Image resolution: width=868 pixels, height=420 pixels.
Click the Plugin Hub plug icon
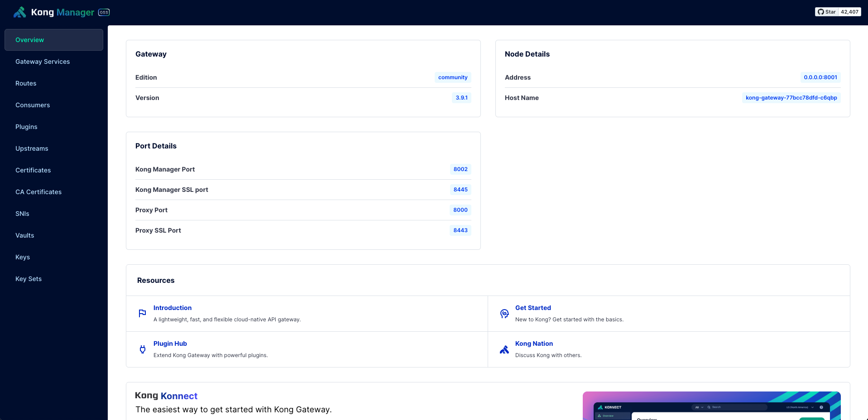[x=143, y=349]
